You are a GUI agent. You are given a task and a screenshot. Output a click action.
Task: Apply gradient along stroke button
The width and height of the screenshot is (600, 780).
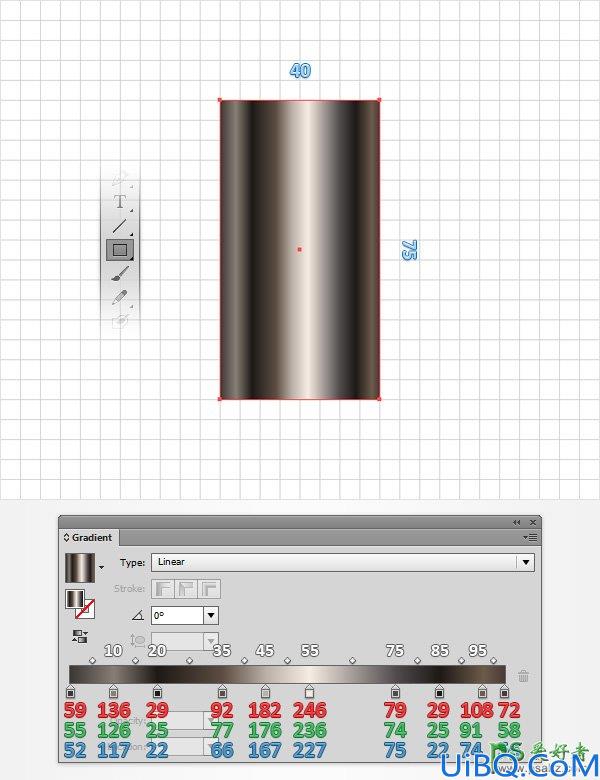click(186, 589)
